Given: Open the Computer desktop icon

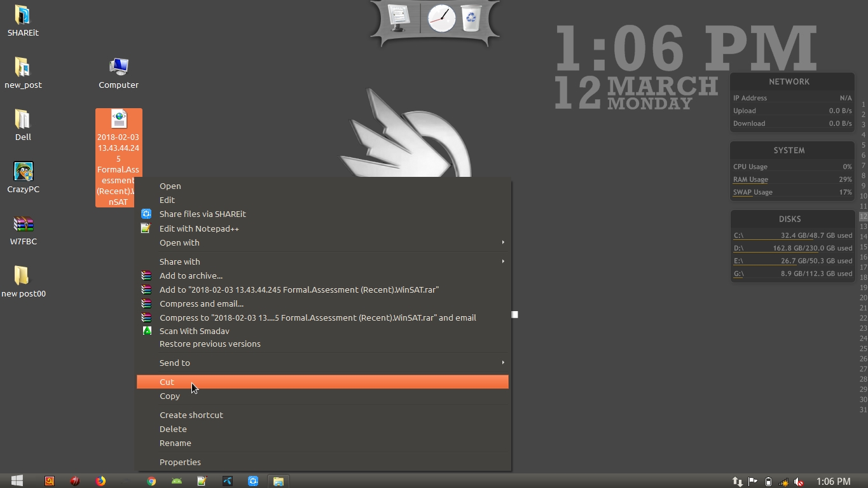Looking at the screenshot, I should click(118, 73).
